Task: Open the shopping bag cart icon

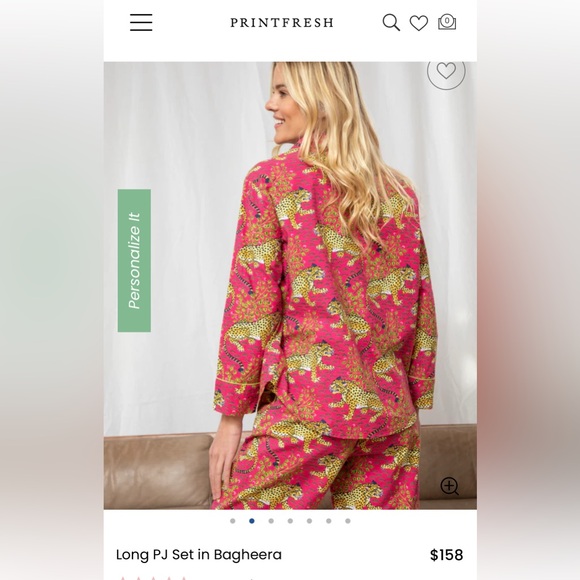Action: tap(447, 22)
